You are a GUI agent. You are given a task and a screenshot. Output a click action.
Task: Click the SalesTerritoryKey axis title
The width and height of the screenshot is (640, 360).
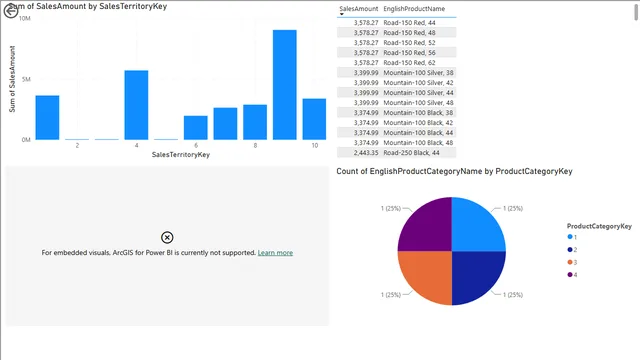pyautogui.click(x=181, y=155)
